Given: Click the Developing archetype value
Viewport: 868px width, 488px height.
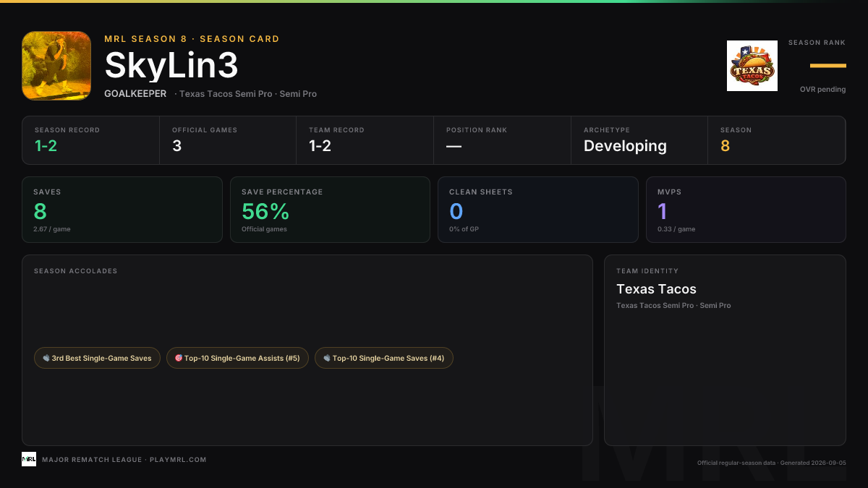Looking at the screenshot, I should coord(625,146).
